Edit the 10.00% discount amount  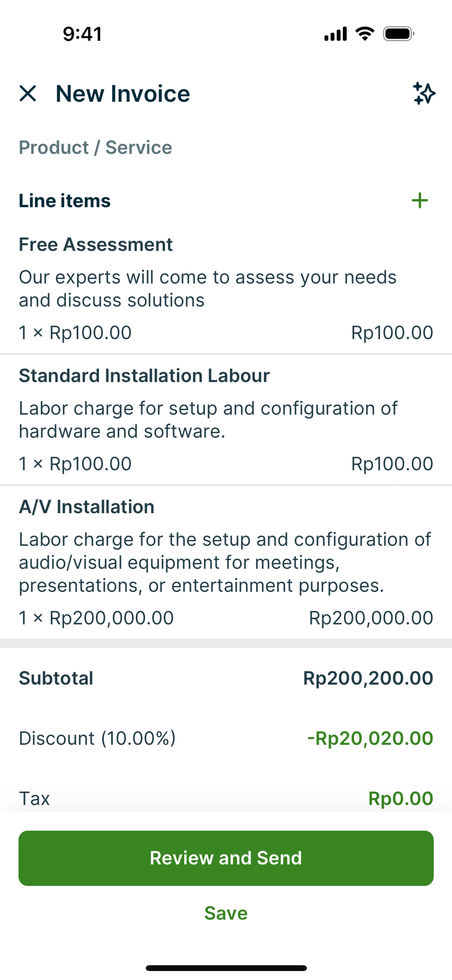point(370,738)
